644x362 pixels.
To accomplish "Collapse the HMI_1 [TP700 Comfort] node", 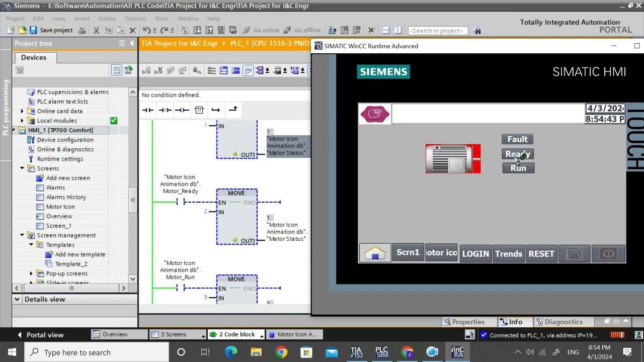I will tap(15, 130).
